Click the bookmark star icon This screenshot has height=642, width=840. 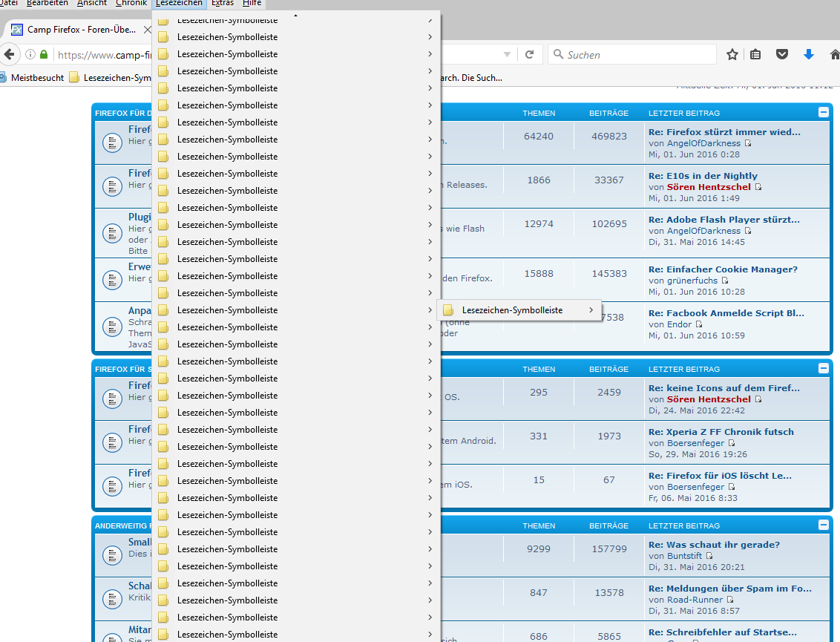732,54
